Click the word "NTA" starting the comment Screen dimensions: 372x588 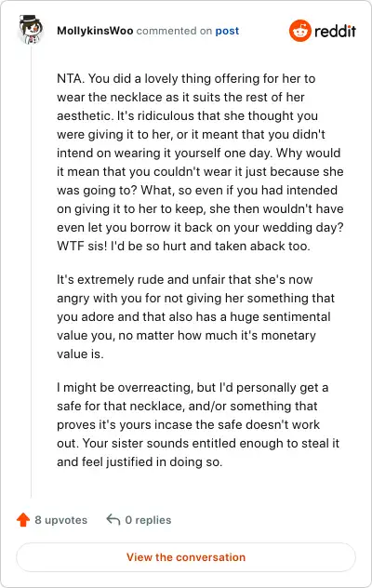(x=71, y=79)
